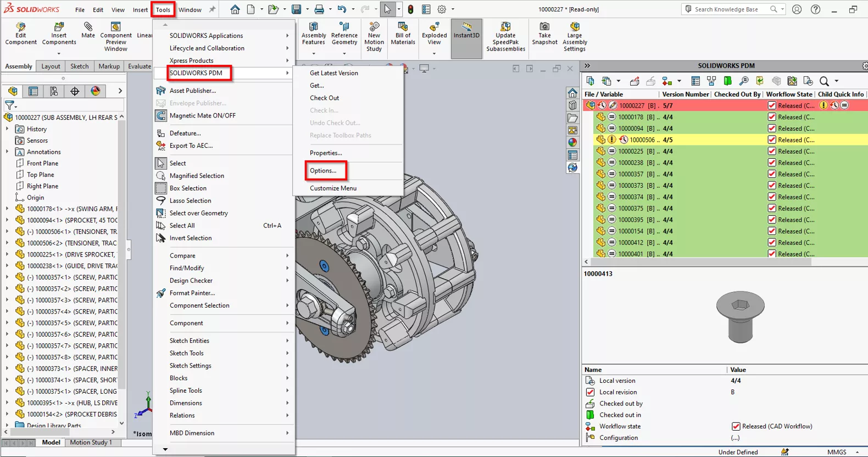Click the Save icon in the top toolbar
Screen dimensions: 868x457
click(296, 9)
